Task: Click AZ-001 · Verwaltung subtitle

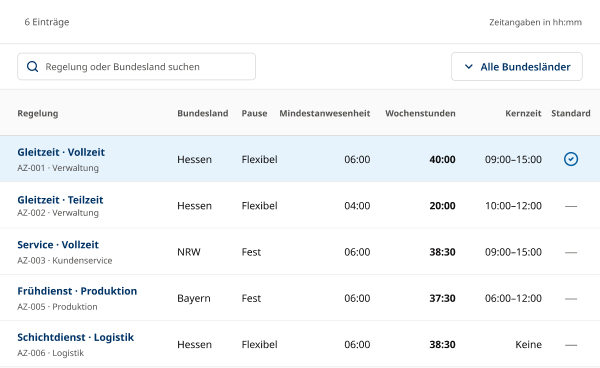Action: 58,168
